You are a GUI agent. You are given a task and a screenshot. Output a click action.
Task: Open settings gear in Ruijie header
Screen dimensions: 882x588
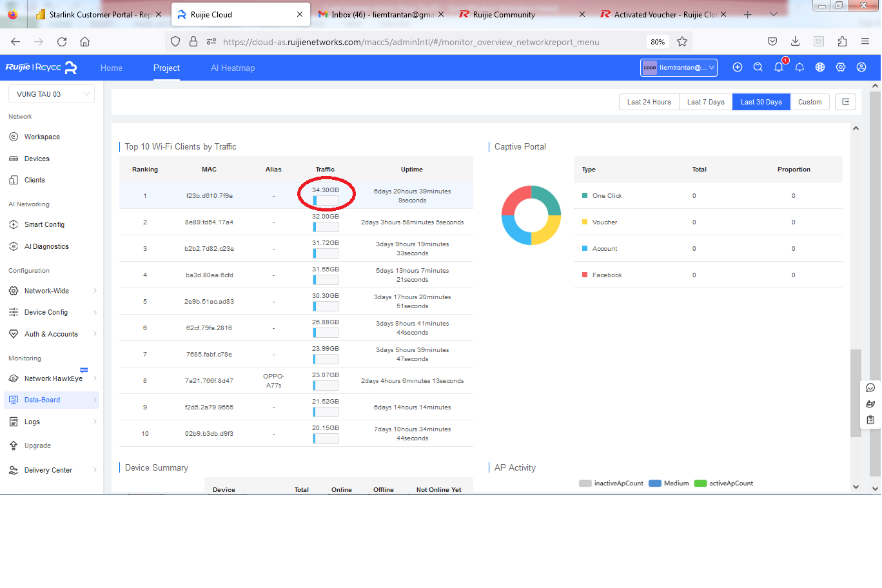(841, 68)
